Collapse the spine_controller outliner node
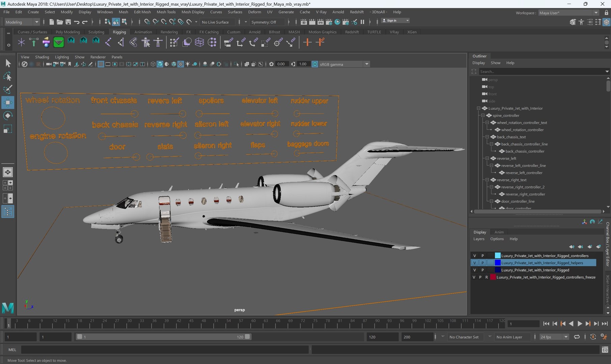611x364 pixels. tap(483, 115)
